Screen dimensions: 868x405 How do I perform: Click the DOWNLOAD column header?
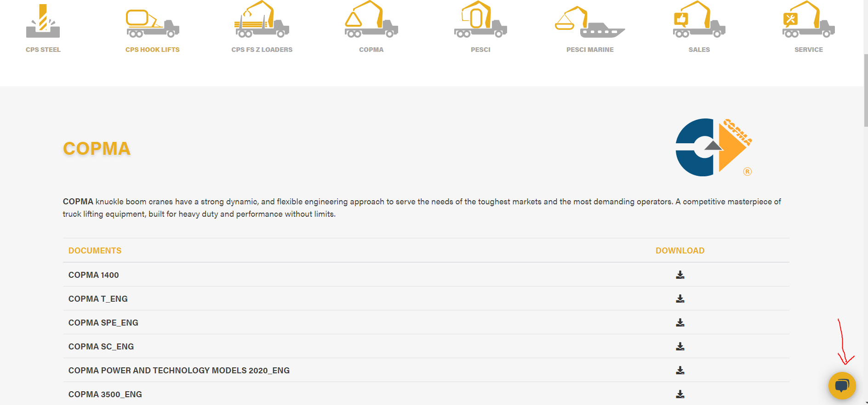[x=680, y=251]
